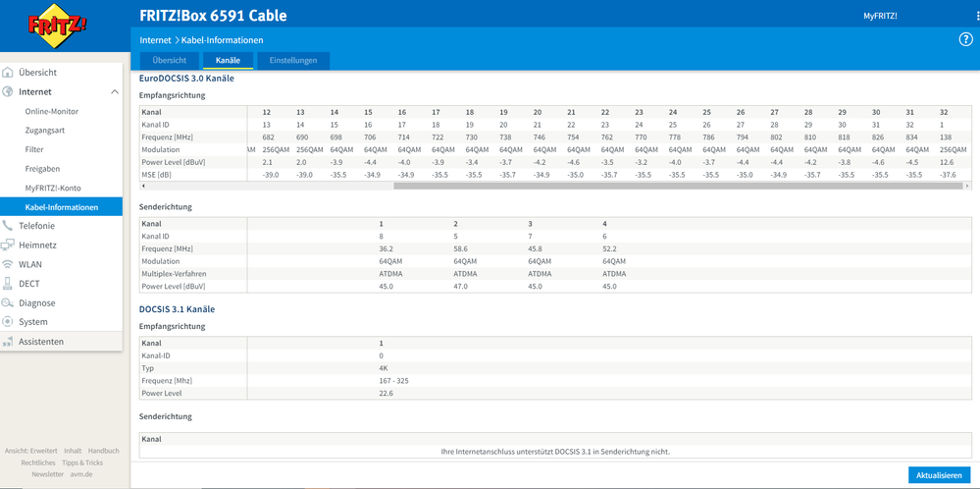Switch to the Übersicht tab
Screen dimensions: 980x489
[170, 61]
